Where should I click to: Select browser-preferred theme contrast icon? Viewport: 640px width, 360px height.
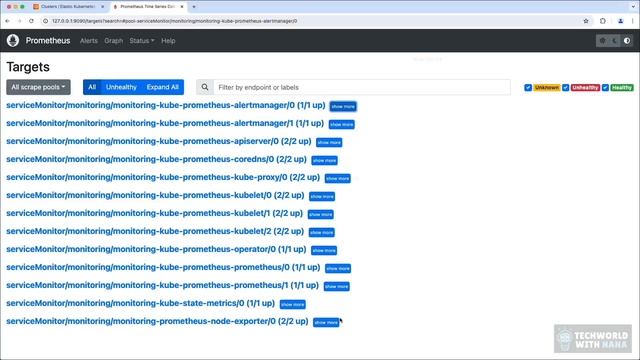coord(627,41)
